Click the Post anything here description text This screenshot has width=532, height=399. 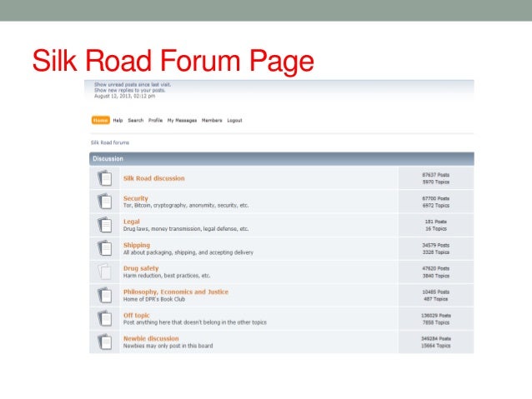pos(195,322)
